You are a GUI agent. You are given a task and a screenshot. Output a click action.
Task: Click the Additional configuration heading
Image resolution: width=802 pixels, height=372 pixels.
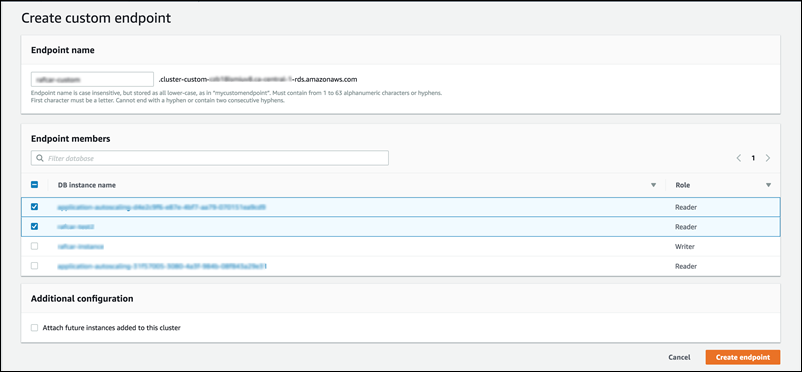pyautogui.click(x=82, y=298)
